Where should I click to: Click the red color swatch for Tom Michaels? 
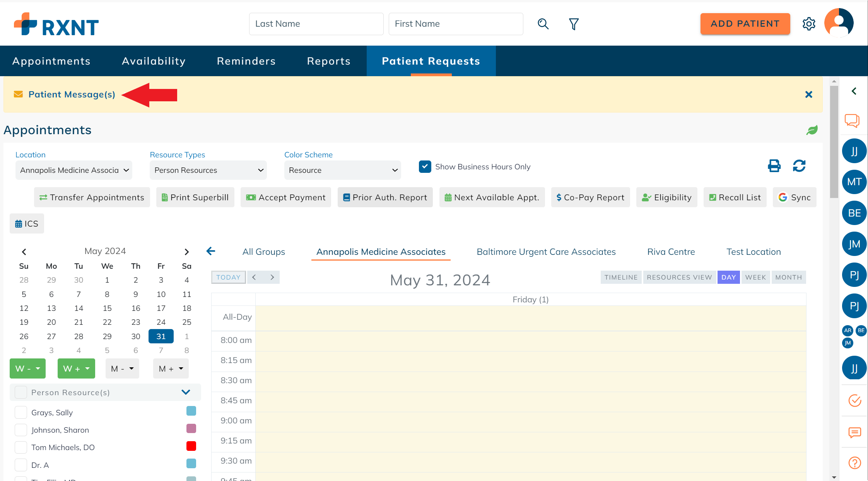[x=191, y=446]
